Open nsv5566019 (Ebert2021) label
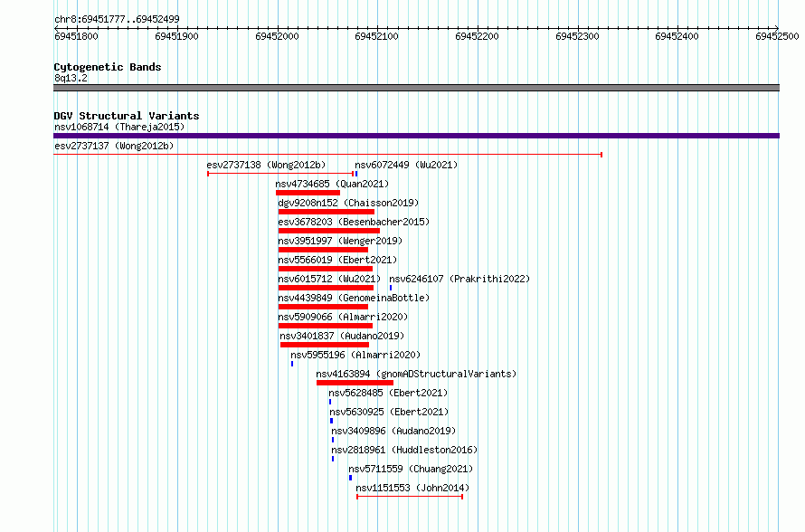805x532 pixels. point(337,260)
